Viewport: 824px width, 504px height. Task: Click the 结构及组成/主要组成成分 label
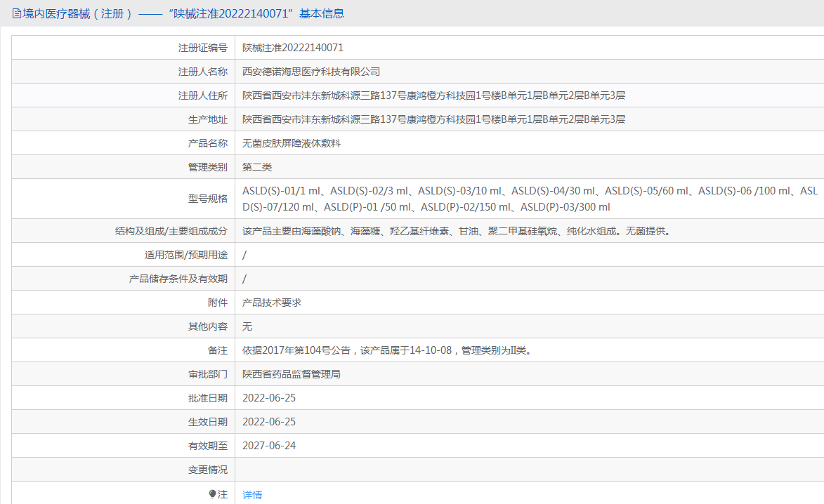click(171, 231)
